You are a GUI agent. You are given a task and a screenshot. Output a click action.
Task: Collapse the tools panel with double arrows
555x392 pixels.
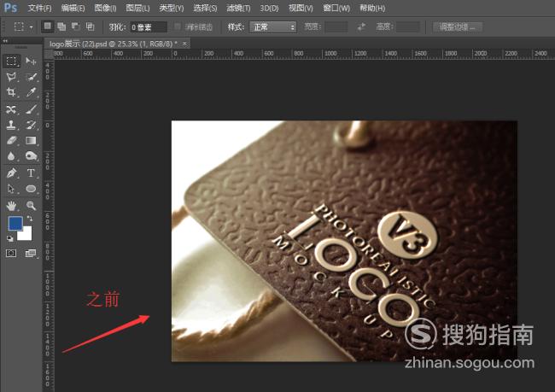5,41
